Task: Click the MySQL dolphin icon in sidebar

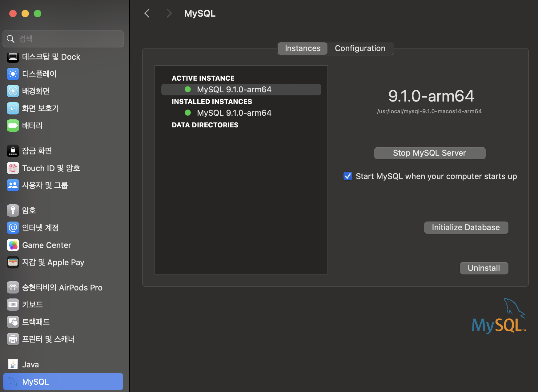Action: point(13,382)
